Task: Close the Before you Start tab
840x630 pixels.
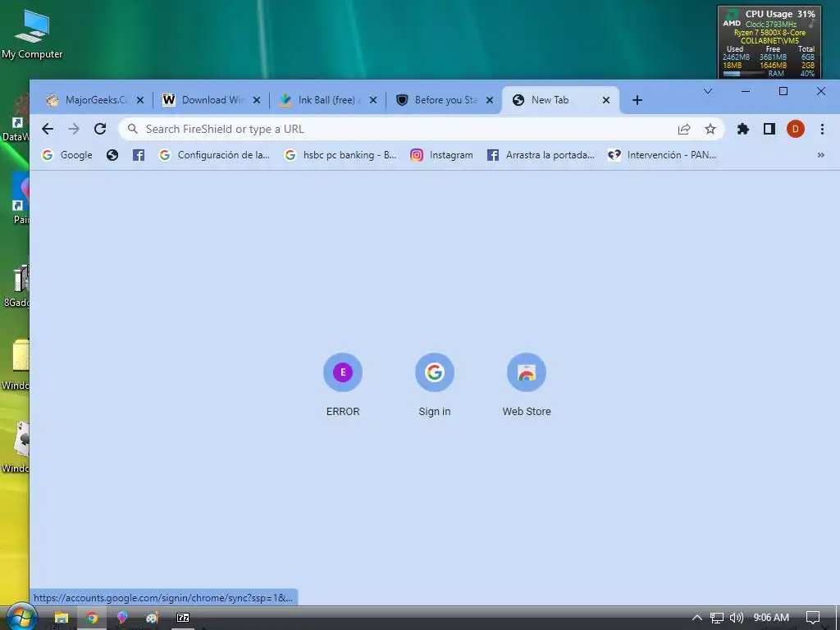Action: 490,100
